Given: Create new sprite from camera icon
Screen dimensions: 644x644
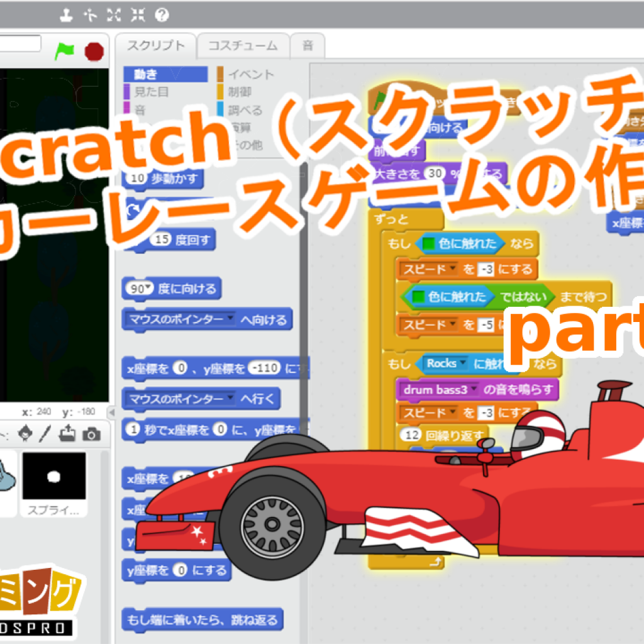Looking at the screenshot, I should (91, 433).
